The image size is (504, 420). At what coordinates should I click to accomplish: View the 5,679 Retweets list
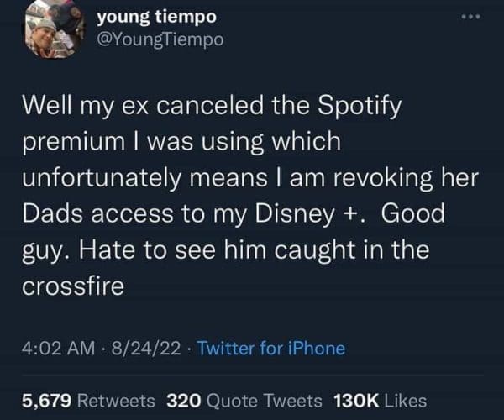tap(88, 401)
